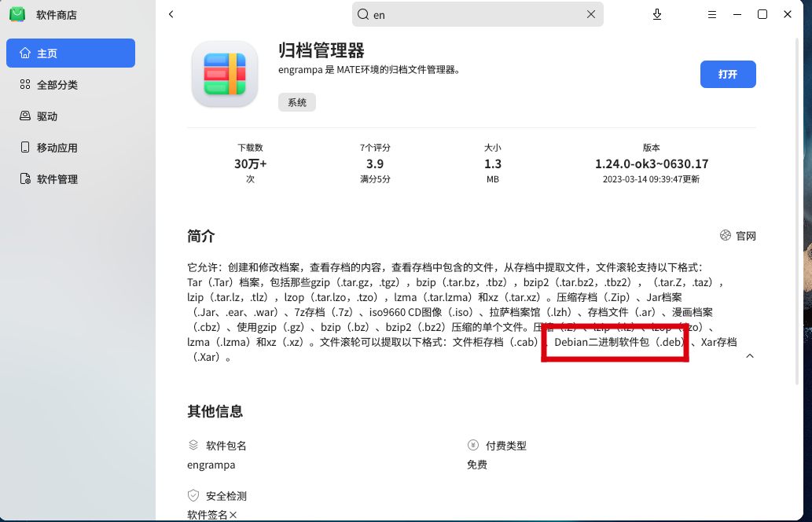The height and width of the screenshot is (522, 812).
Task: Click the magnifier search icon
Action: coord(363,14)
